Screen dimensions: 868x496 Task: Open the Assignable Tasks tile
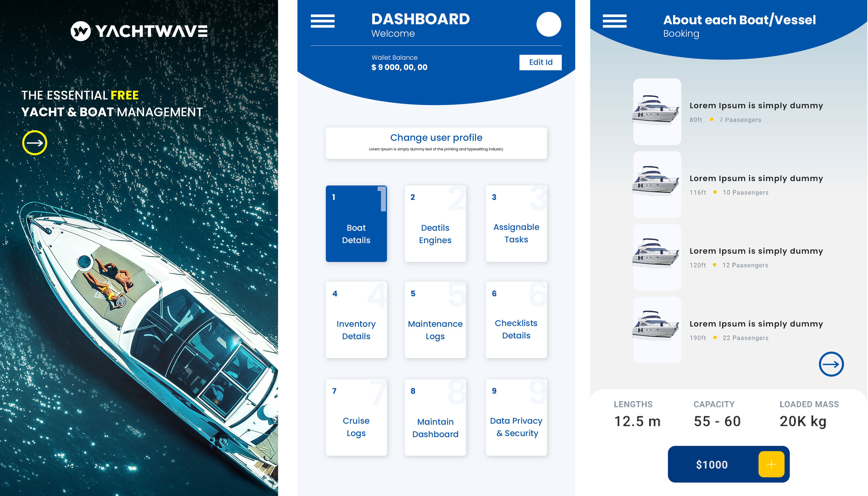coord(516,223)
